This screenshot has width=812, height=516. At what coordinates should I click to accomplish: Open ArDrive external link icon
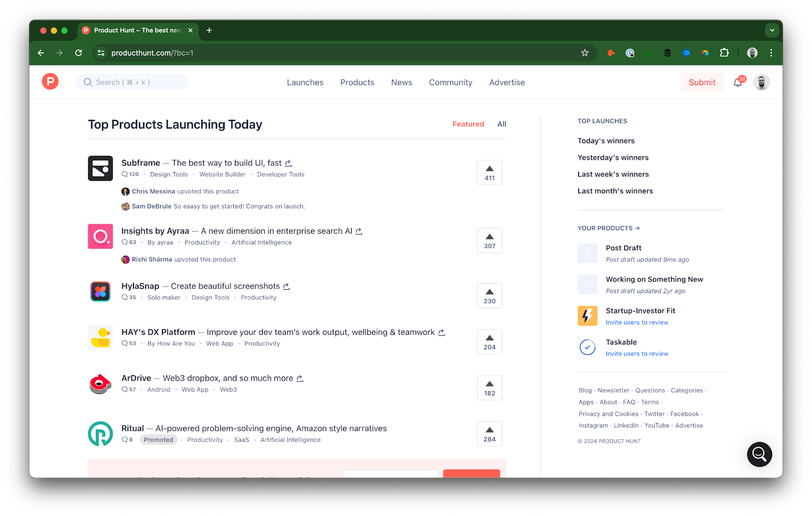coord(300,379)
